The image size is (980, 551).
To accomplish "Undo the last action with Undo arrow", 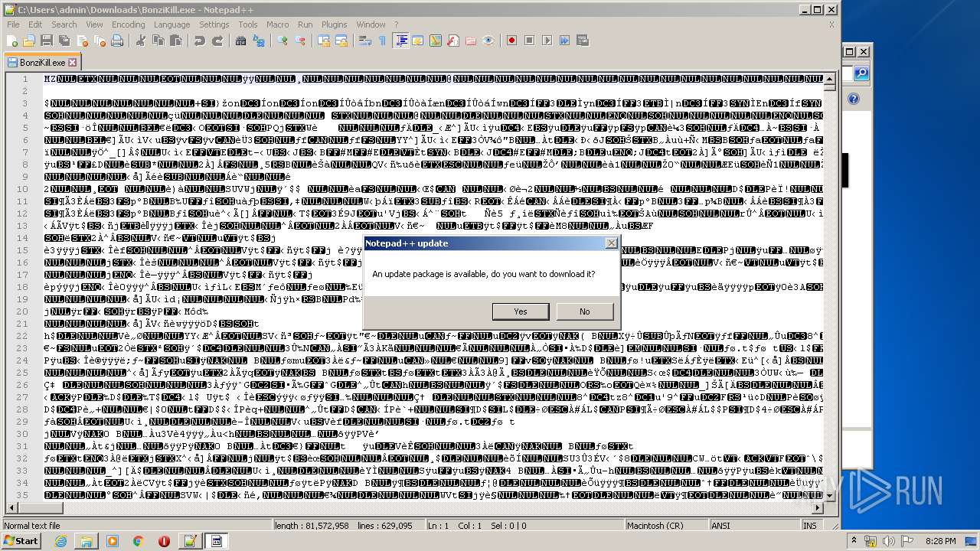I will coord(199,41).
